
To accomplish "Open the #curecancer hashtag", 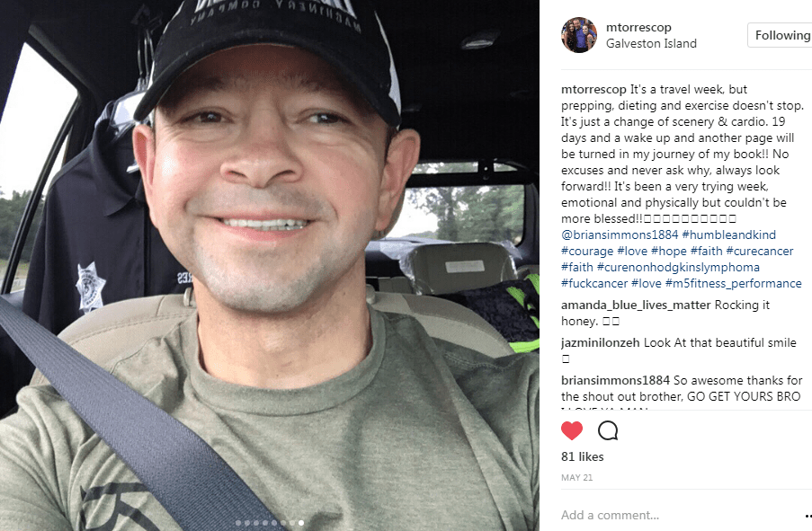I will click(760, 251).
